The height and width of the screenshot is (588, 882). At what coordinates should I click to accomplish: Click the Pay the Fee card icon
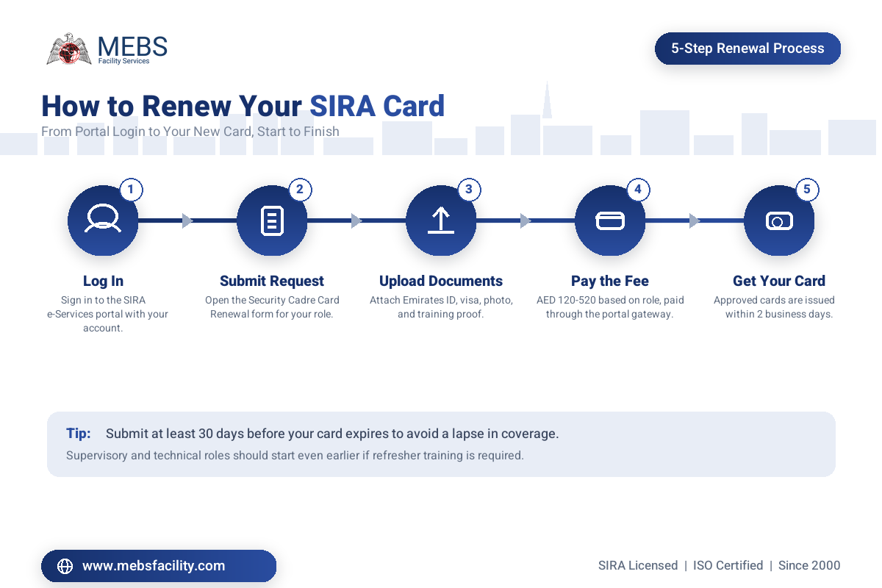point(610,220)
